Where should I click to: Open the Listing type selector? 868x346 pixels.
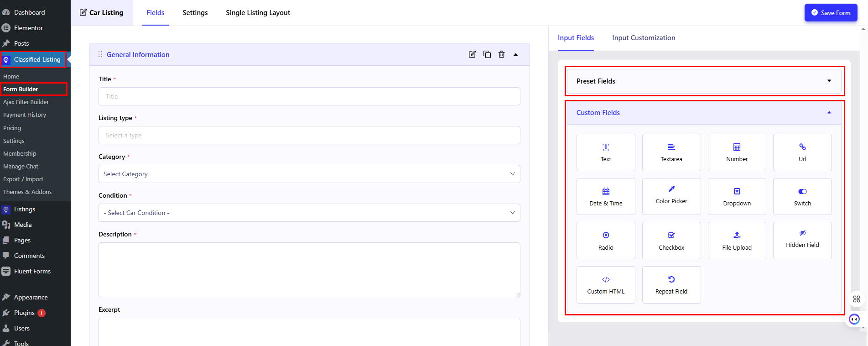point(309,135)
